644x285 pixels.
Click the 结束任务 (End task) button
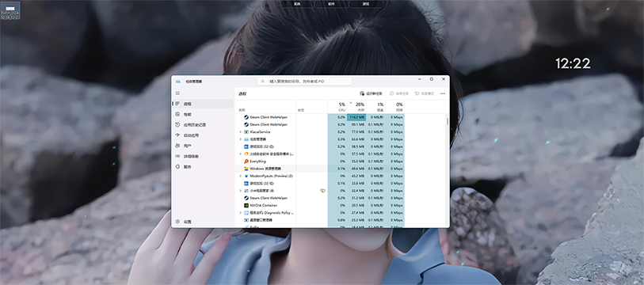pos(399,93)
